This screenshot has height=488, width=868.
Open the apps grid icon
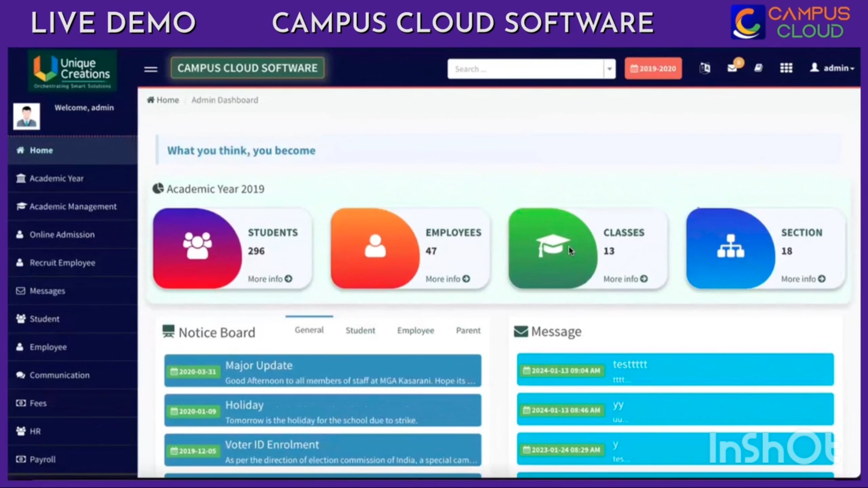click(786, 68)
